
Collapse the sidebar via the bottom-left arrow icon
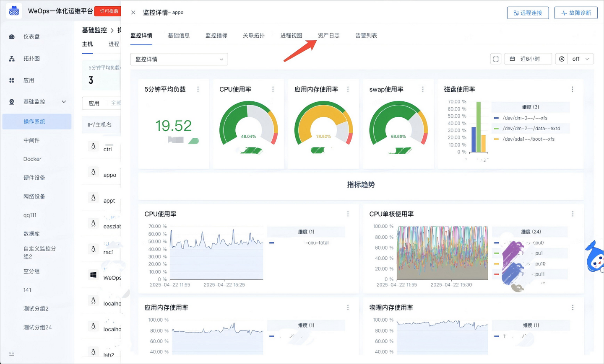[x=11, y=354]
